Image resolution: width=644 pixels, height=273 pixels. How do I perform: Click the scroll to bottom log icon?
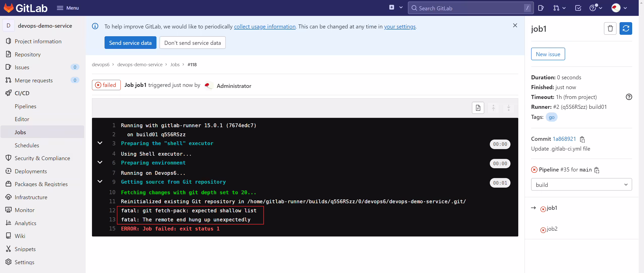pos(508,108)
